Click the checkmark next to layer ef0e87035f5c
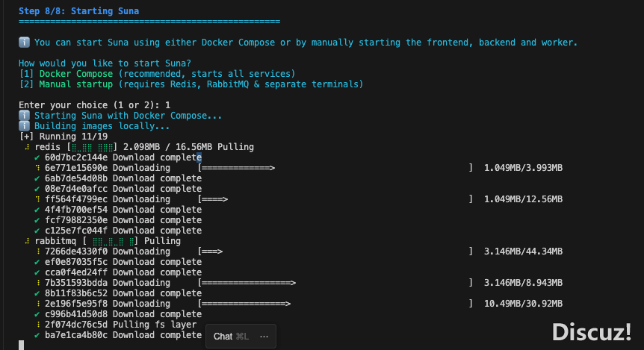 pos(37,262)
